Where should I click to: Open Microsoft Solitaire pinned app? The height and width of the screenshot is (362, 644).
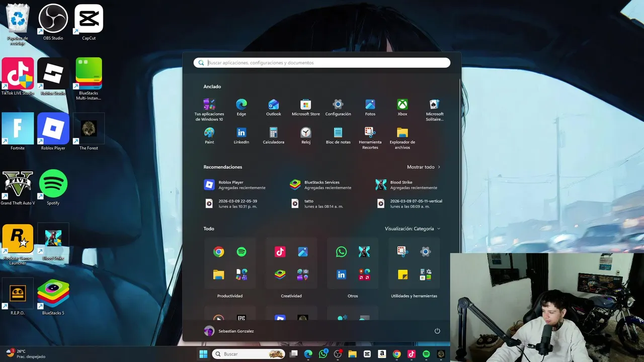(435, 110)
